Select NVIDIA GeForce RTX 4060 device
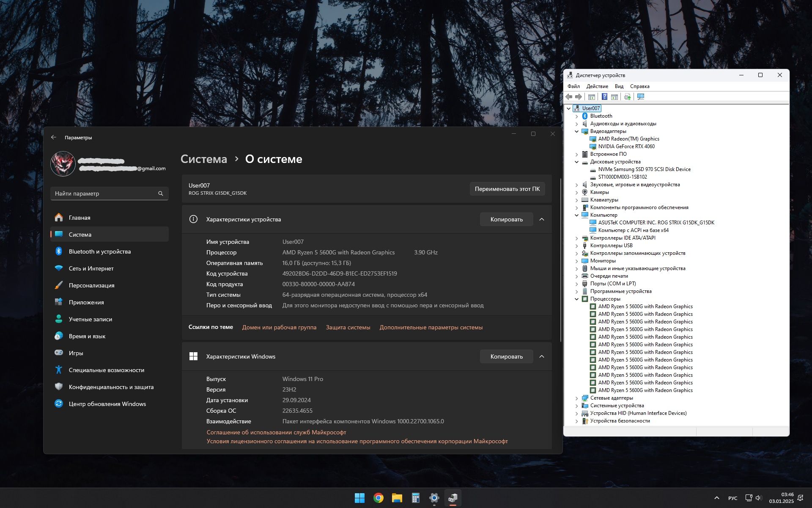Image resolution: width=812 pixels, height=508 pixels. click(x=626, y=146)
